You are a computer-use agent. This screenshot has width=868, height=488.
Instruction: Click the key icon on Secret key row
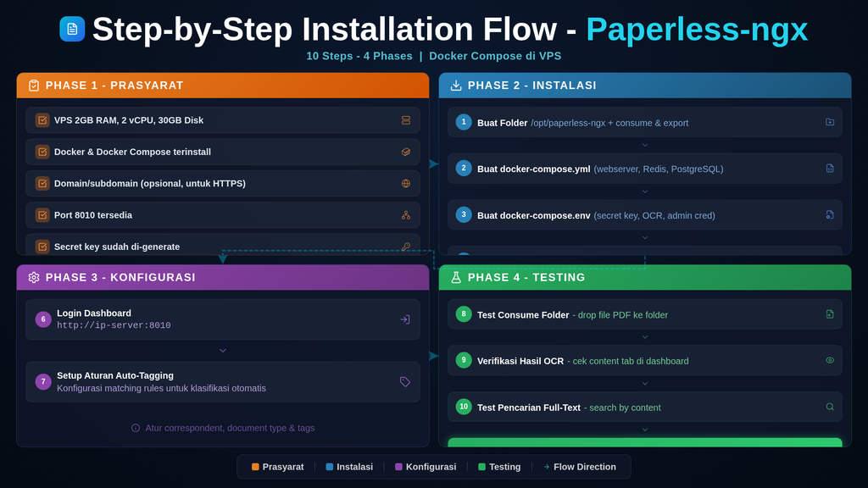point(406,247)
